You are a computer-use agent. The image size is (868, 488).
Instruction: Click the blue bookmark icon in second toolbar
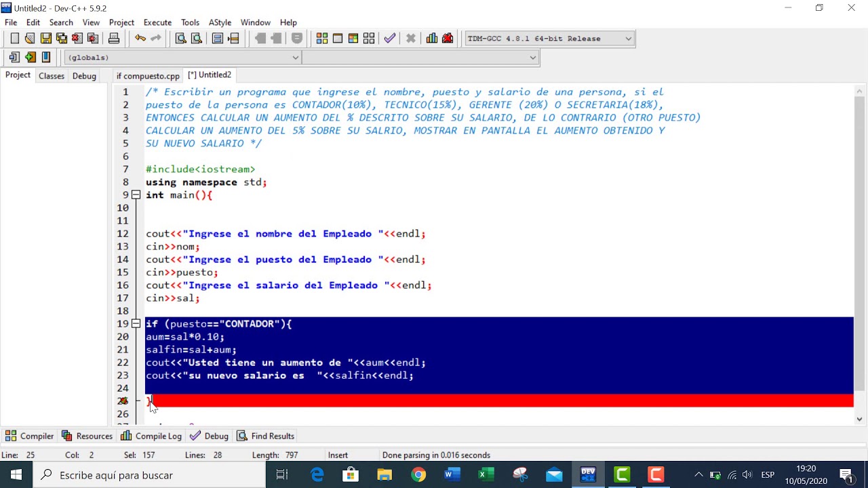[x=46, y=58]
